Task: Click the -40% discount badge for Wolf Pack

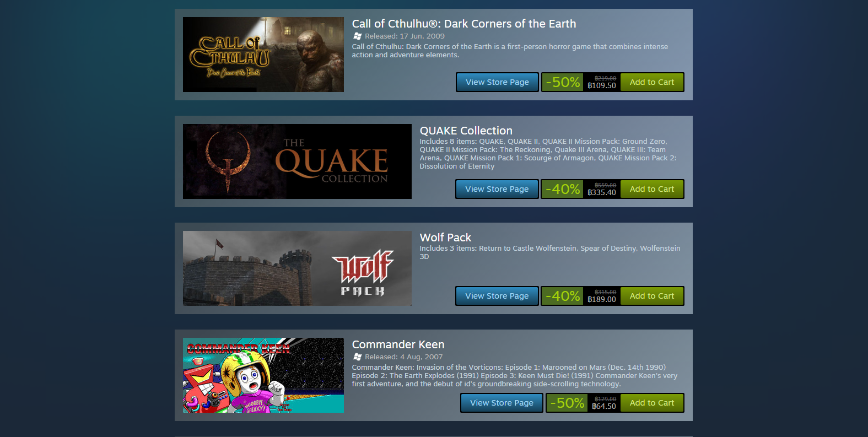Action: point(563,296)
